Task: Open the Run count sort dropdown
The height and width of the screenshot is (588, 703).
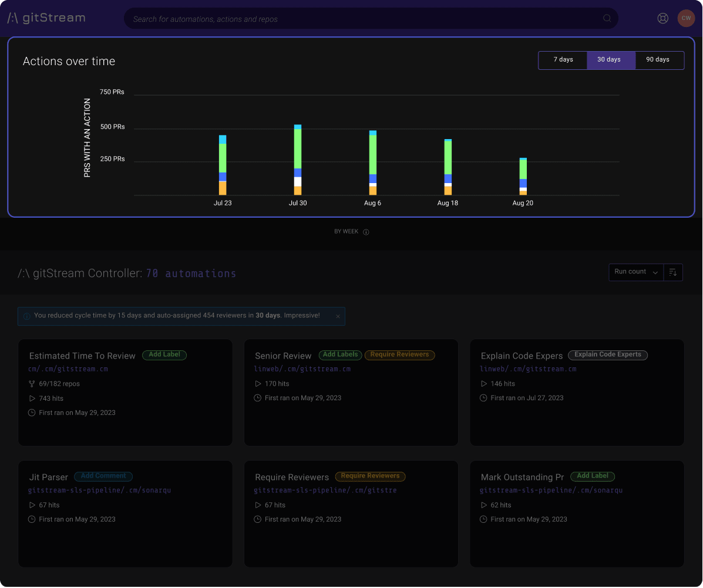Action: click(636, 272)
